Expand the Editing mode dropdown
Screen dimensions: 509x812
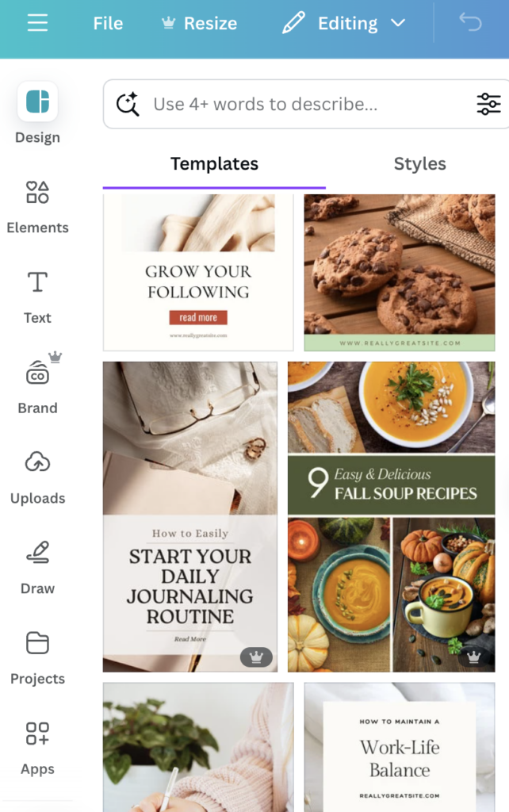click(x=344, y=23)
